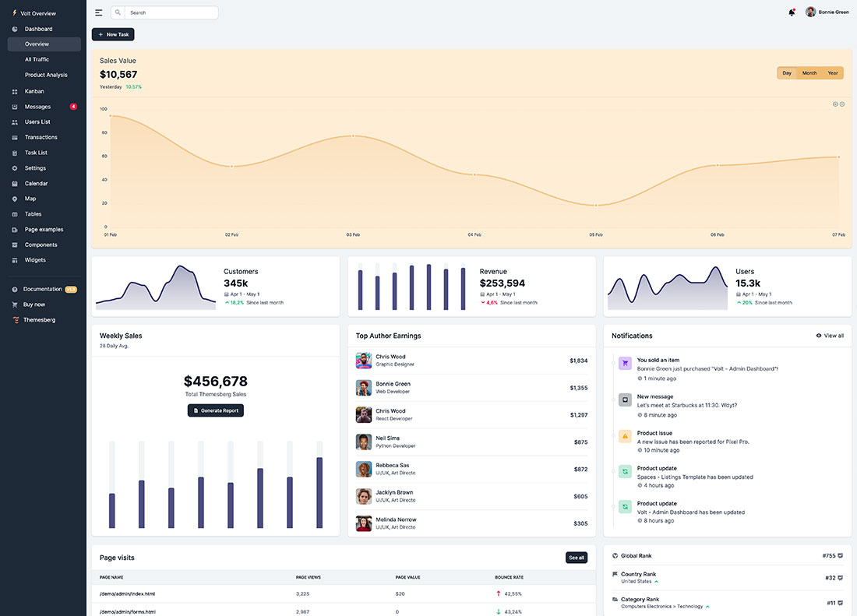The image size is (857, 616).
Task: Switch the sales chart to Month view
Action: pyautogui.click(x=809, y=72)
